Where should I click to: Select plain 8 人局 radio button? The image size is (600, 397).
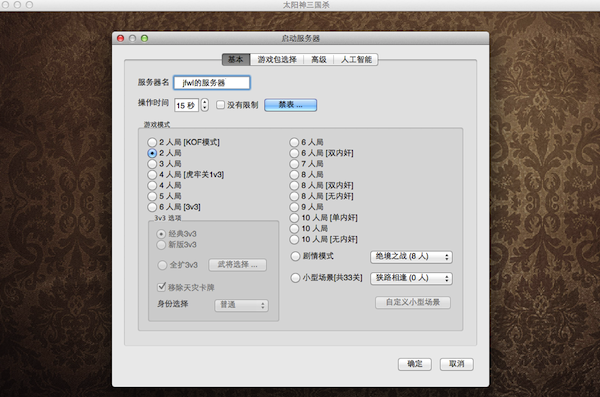[x=294, y=175]
